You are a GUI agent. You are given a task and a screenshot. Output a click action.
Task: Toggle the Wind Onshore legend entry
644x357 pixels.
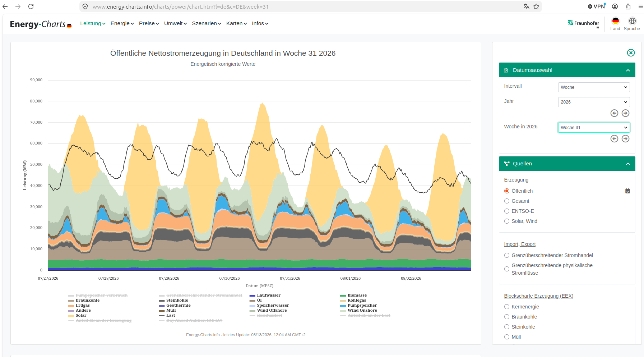click(x=358, y=310)
